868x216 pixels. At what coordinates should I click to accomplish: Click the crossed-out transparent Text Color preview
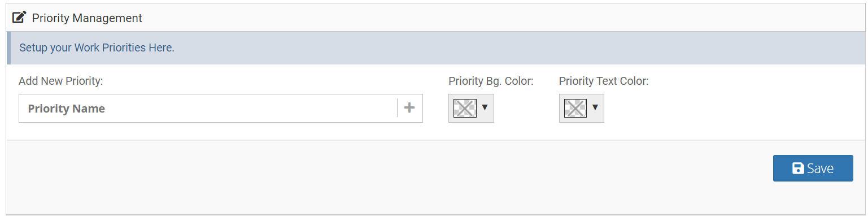click(575, 108)
